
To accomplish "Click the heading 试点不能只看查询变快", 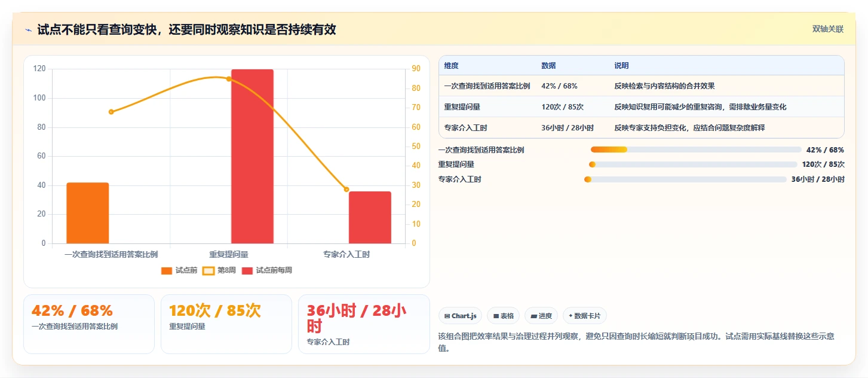I will pos(186,30).
